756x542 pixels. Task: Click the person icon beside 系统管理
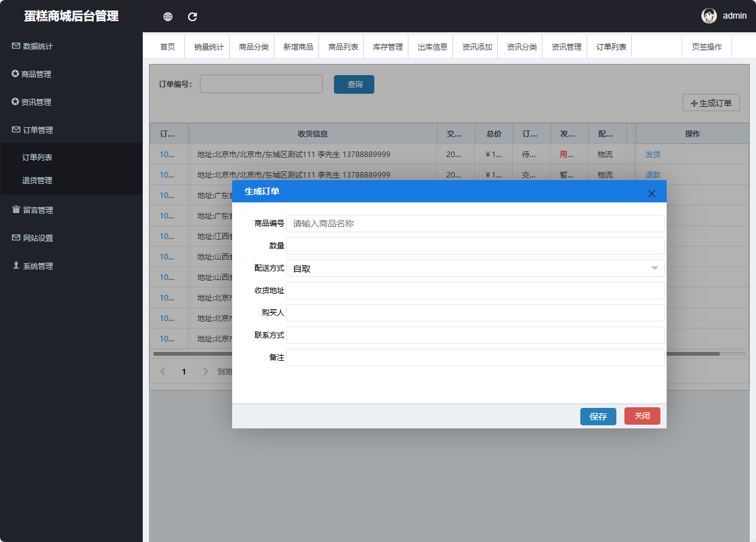pos(16,266)
